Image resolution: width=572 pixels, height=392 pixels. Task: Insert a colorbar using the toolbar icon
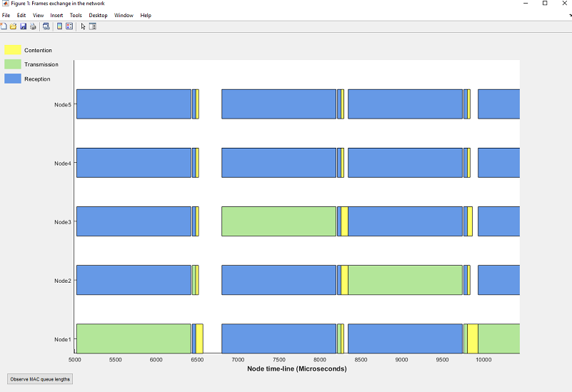59,26
